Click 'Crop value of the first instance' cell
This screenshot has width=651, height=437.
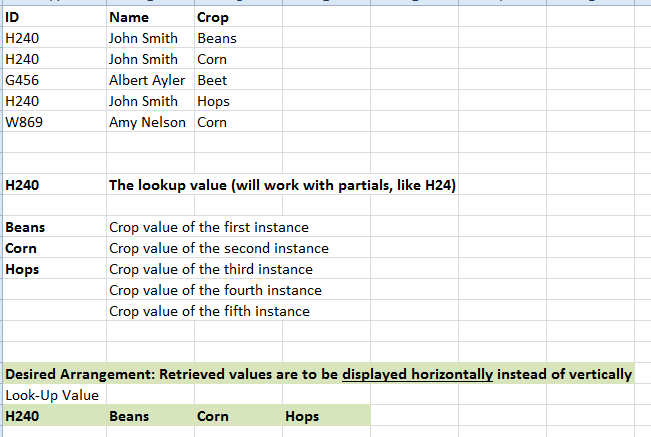click(209, 227)
